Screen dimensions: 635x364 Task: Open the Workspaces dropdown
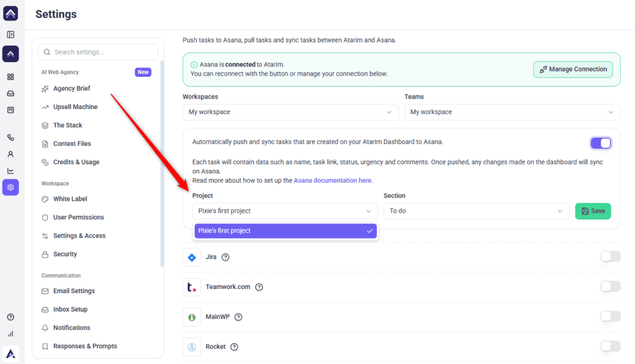(290, 112)
